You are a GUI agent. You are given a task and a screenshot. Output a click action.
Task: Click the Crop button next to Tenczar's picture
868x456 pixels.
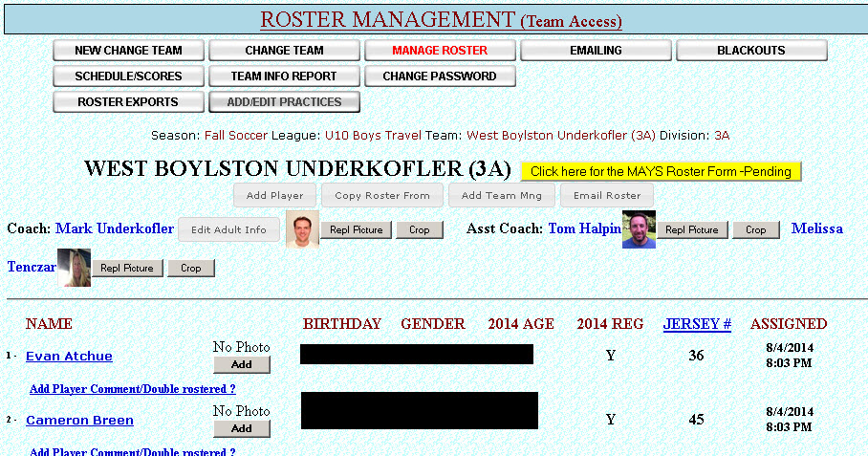coord(191,268)
